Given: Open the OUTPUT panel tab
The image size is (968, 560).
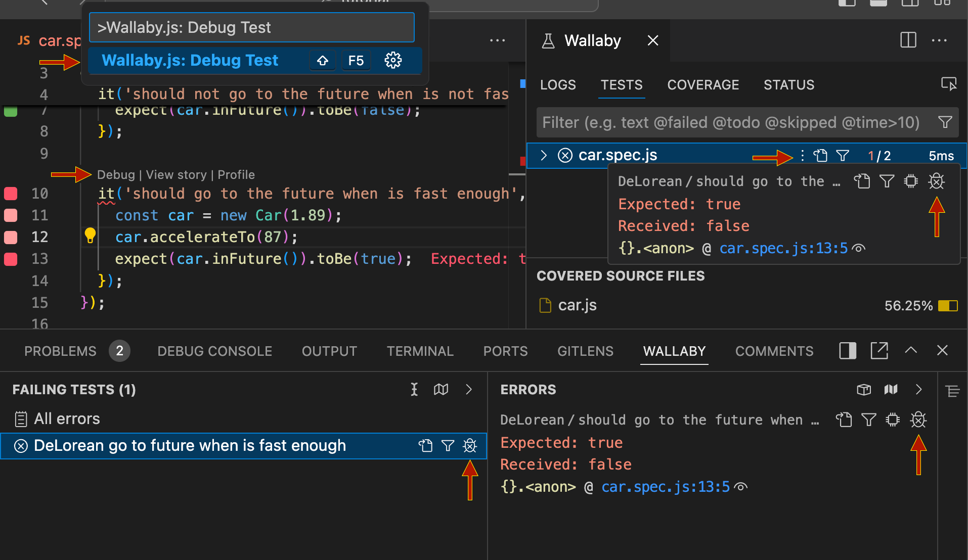Looking at the screenshot, I should point(329,351).
